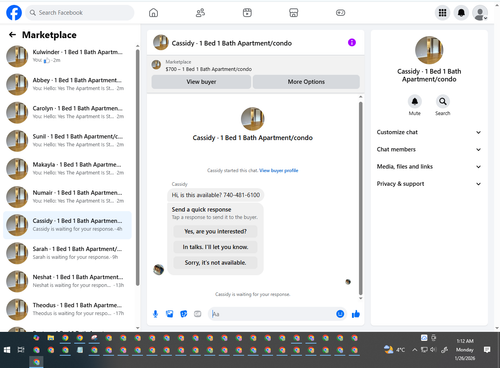
Task: Send a thumbs-up like
Action: pyautogui.click(x=356, y=314)
